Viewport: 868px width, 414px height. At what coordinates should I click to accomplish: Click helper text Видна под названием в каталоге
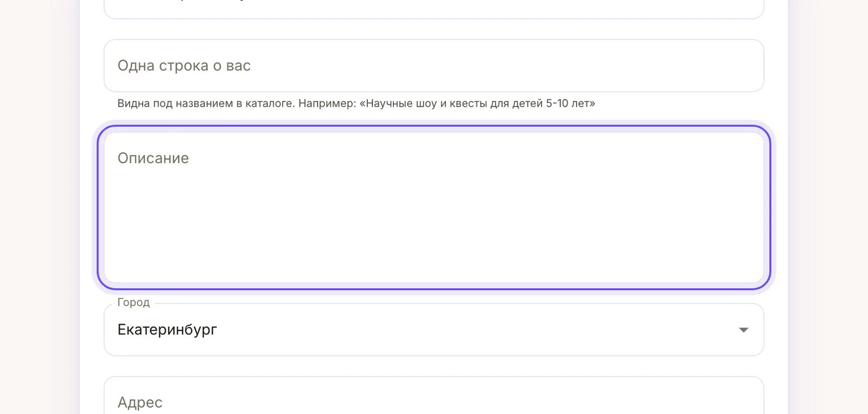point(206,104)
